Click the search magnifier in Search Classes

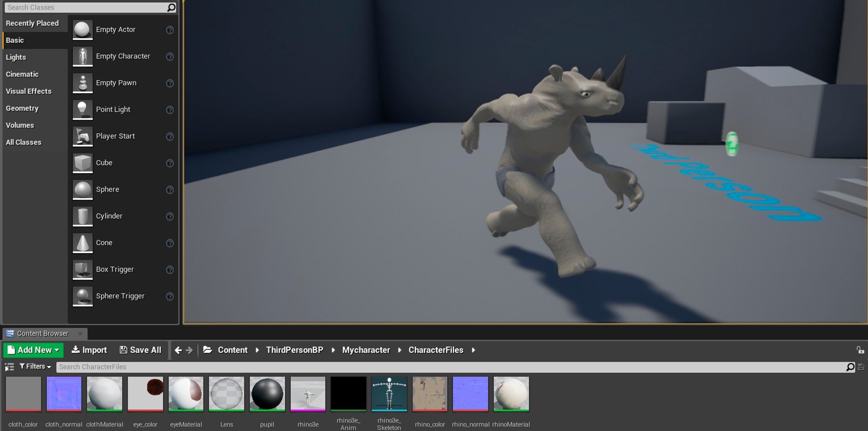[x=171, y=7]
